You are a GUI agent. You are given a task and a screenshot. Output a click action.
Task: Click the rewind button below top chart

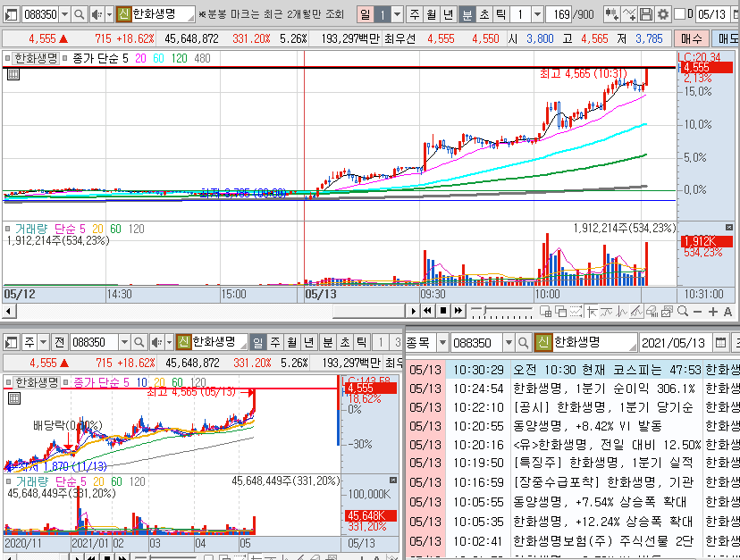pos(427,311)
